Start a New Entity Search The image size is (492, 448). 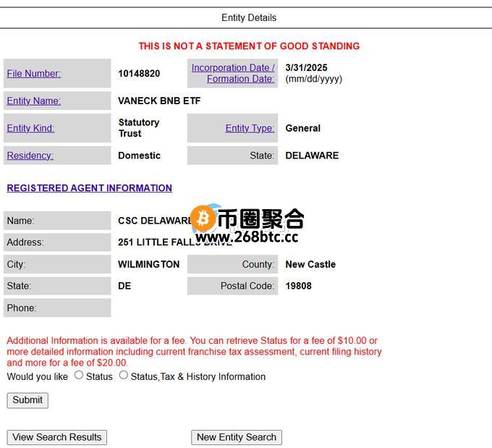(x=237, y=437)
